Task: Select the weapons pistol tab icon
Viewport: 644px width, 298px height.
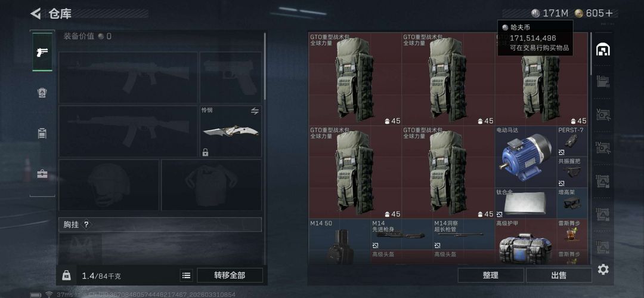Action: click(x=42, y=52)
